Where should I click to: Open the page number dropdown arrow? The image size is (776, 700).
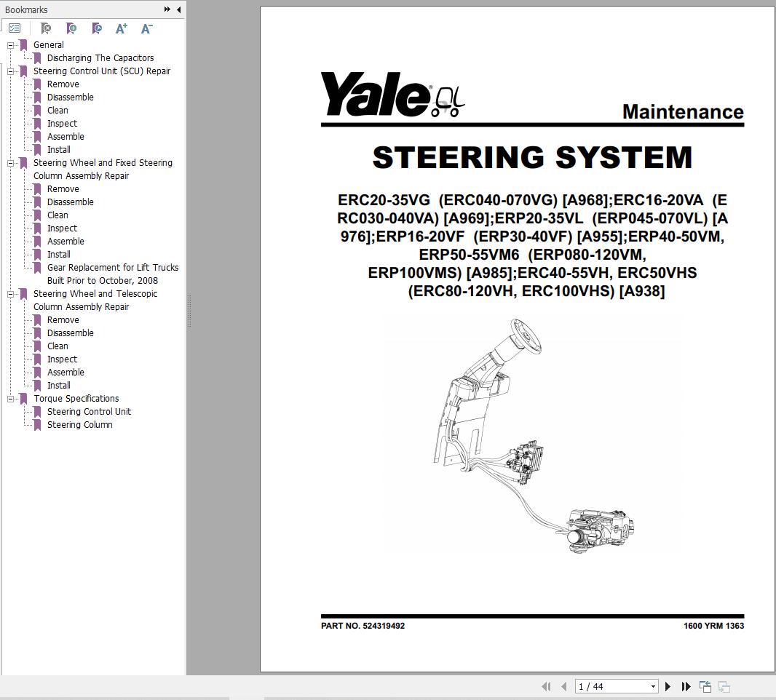[x=653, y=686]
